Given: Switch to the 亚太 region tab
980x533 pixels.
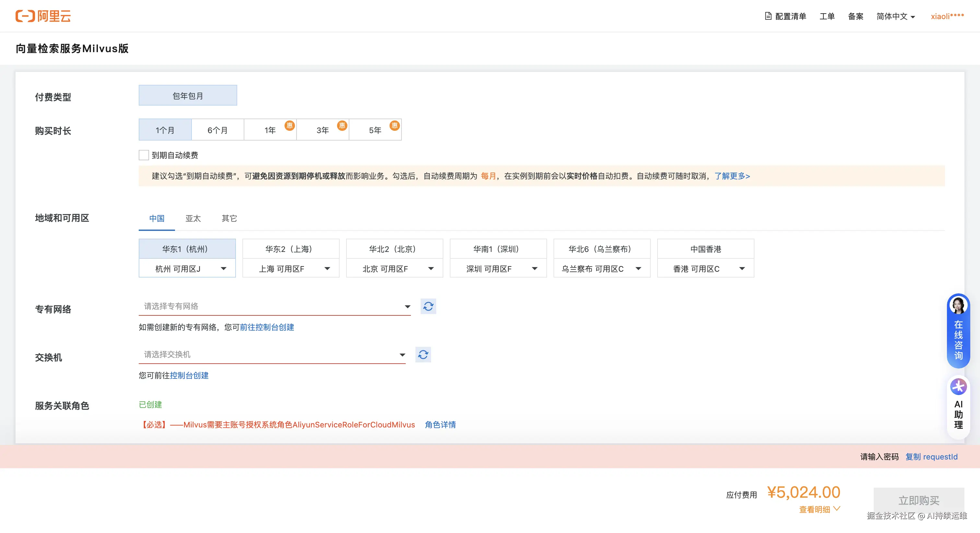Looking at the screenshot, I should pos(193,219).
